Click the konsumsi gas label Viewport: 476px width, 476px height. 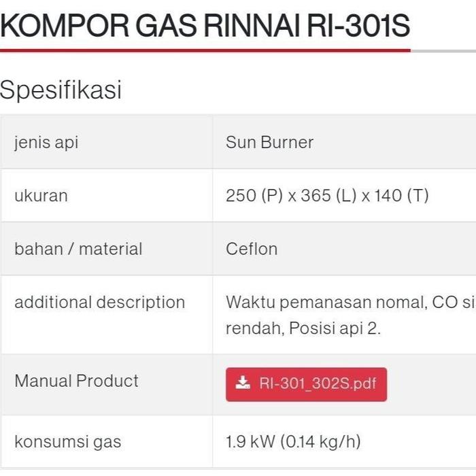(x=67, y=441)
